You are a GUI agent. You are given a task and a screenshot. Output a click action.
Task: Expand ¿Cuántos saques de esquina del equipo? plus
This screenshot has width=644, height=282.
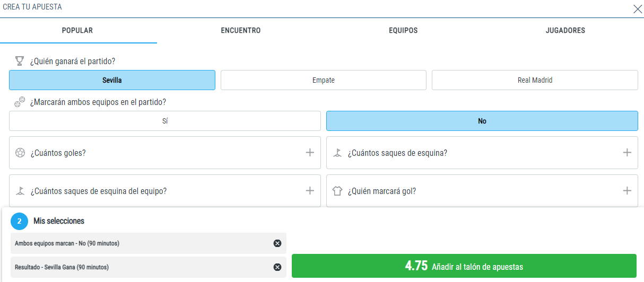click(310, 191)
